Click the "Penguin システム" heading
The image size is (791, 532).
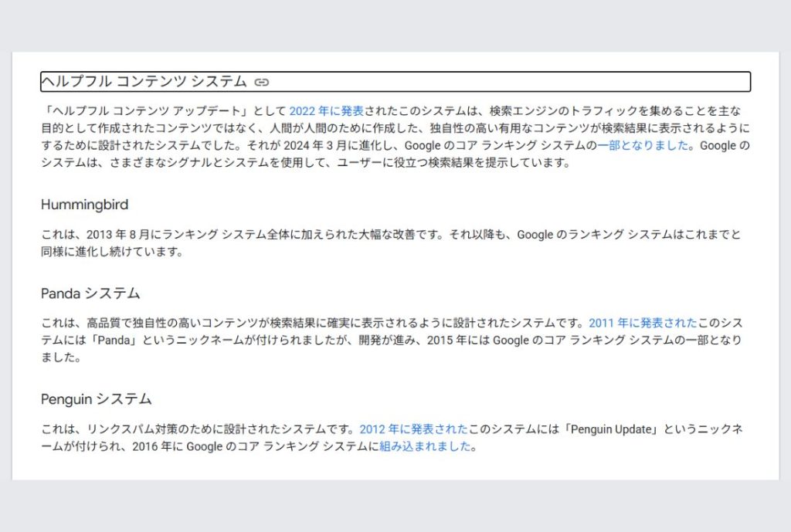(96, 399)
